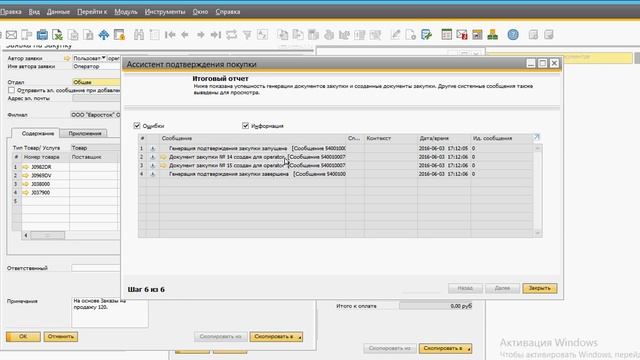Viewport: 640px width, 360px height.
Task: Click the refresh loop arrows toolbar icon
Action: click(x=231, y=35)
